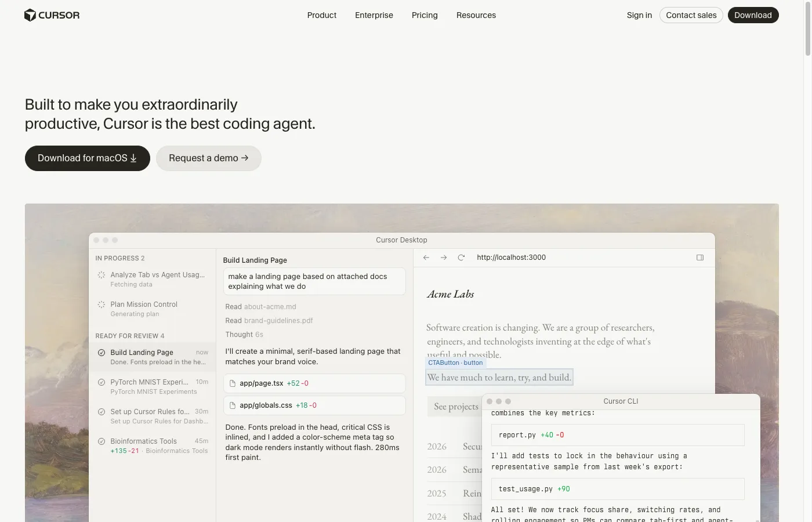Click the Cursor Desktop window title
Image resolution: width=812 pixels, height=522 pixels.
point(401,240)
